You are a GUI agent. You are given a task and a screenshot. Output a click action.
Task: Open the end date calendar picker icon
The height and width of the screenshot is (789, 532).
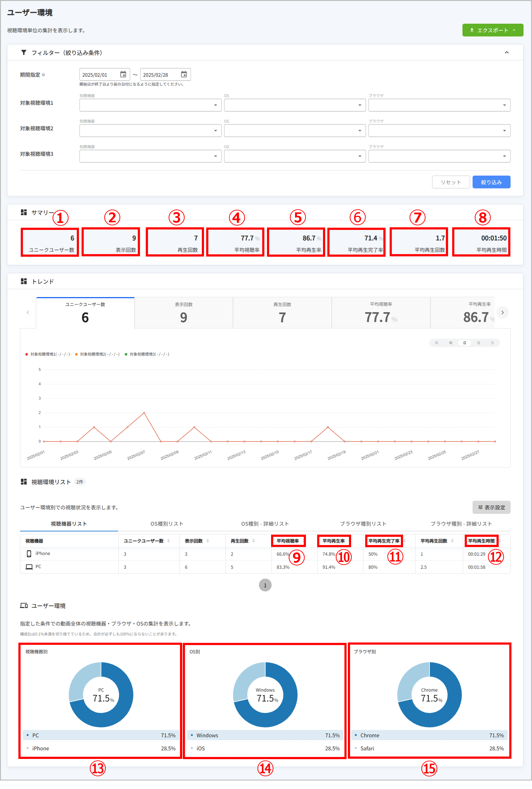184,74
